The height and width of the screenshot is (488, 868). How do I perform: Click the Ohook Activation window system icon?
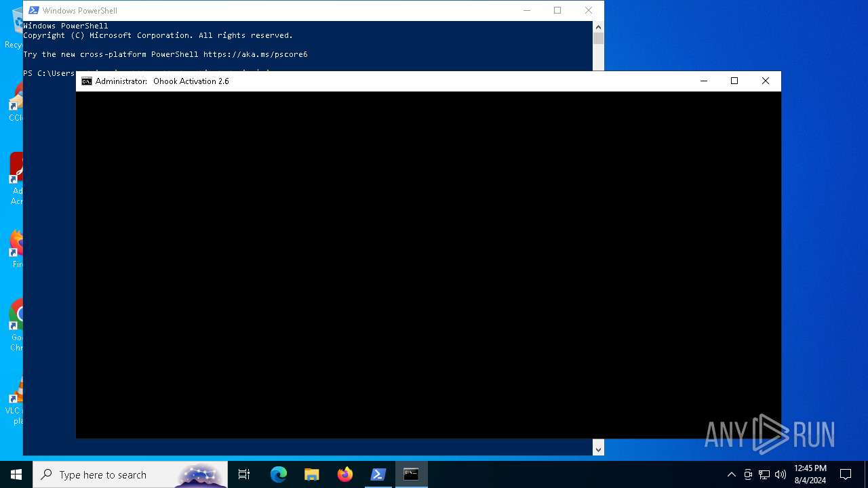[87, 81]
